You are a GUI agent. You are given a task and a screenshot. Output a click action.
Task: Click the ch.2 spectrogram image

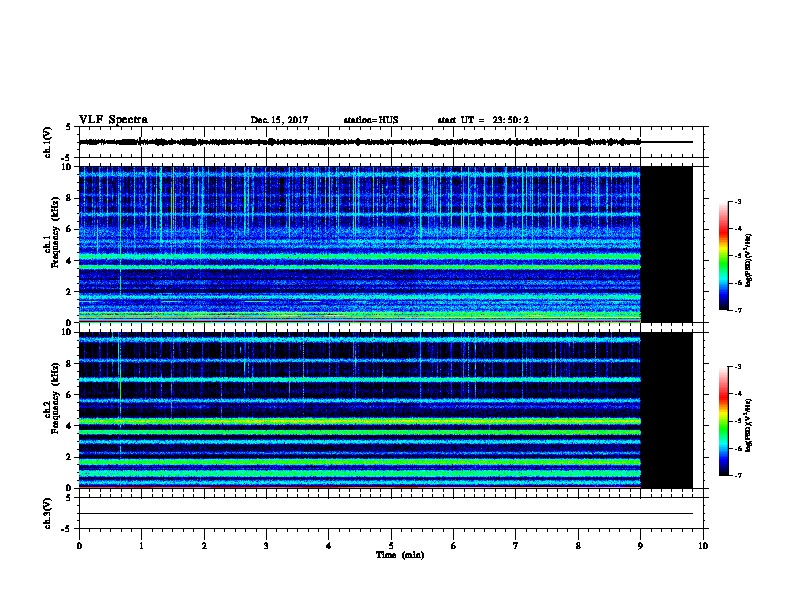coord(360,410)
